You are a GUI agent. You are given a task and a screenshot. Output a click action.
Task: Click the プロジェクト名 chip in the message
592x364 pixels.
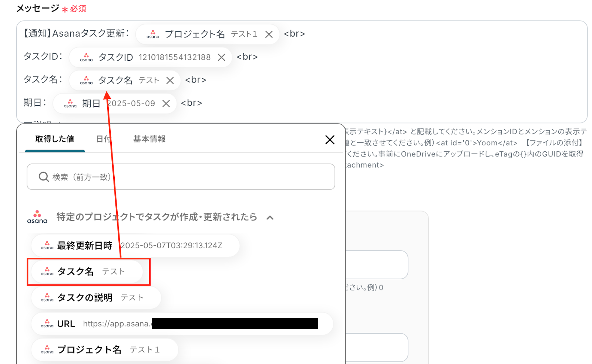[207, 34]
